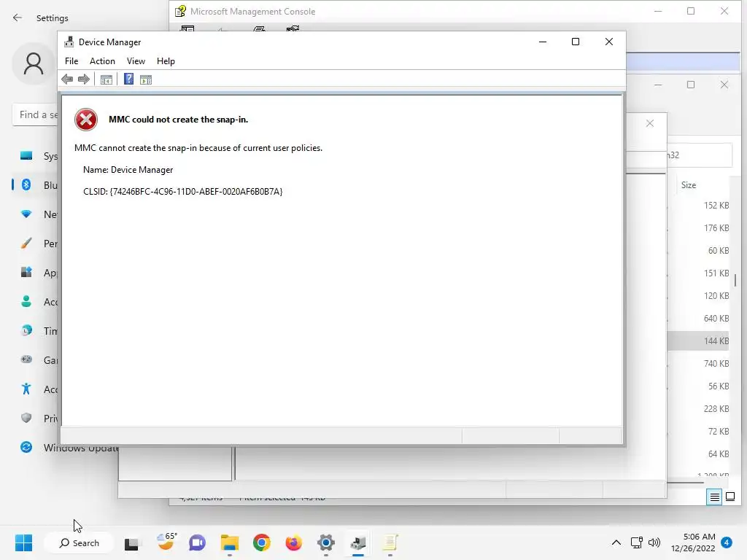Click the Size column header in File Explorer
Viewport: 747px width, 560px height.
coord(689,185)
